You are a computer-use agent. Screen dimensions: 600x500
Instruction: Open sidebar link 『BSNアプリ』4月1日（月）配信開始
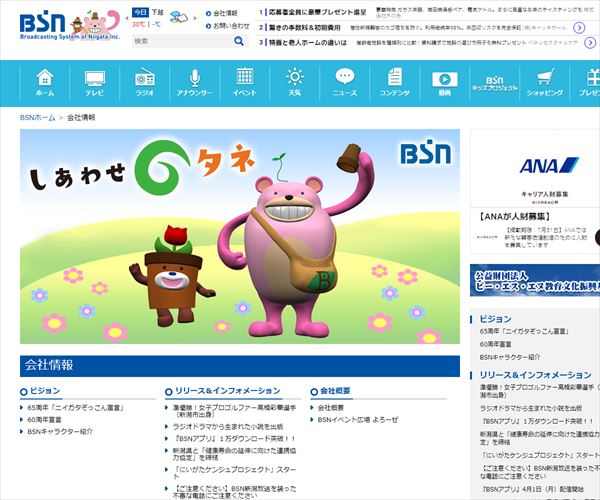533,489
